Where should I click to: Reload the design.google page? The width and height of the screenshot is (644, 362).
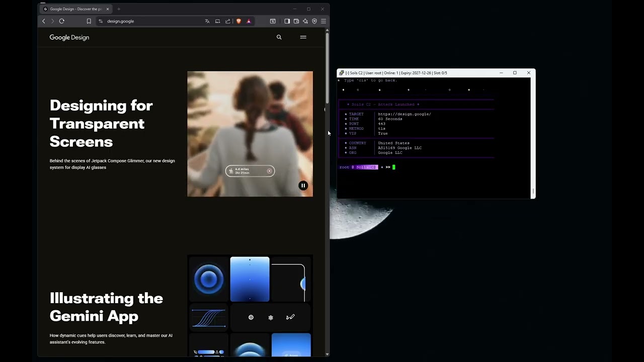click(x=62, y=21)
